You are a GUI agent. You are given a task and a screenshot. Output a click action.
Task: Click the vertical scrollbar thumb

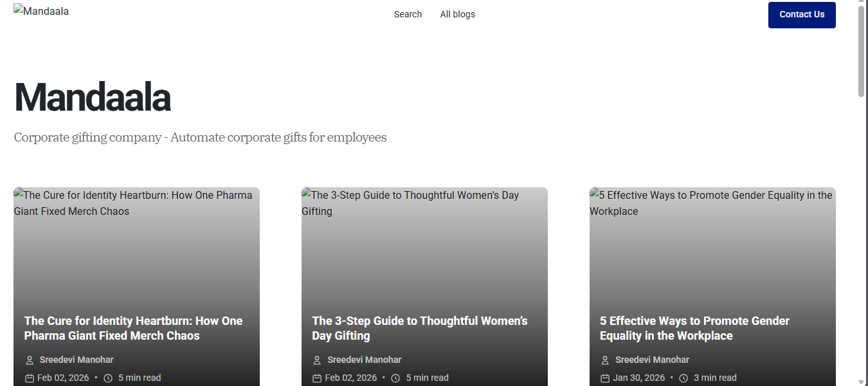pos(862,51)
